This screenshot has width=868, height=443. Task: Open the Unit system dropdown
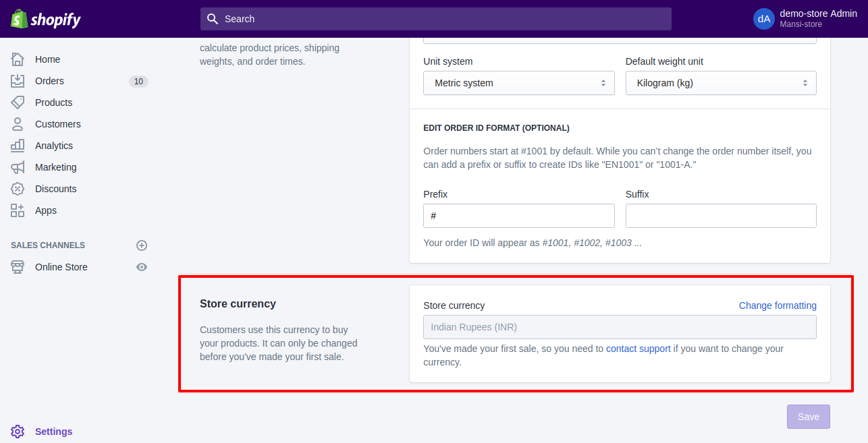519,83
